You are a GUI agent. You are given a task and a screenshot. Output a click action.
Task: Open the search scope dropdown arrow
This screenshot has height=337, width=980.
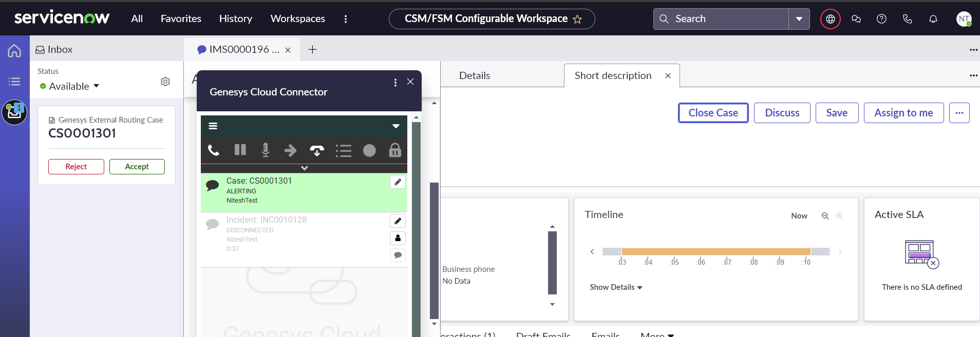tap(799, 19)
